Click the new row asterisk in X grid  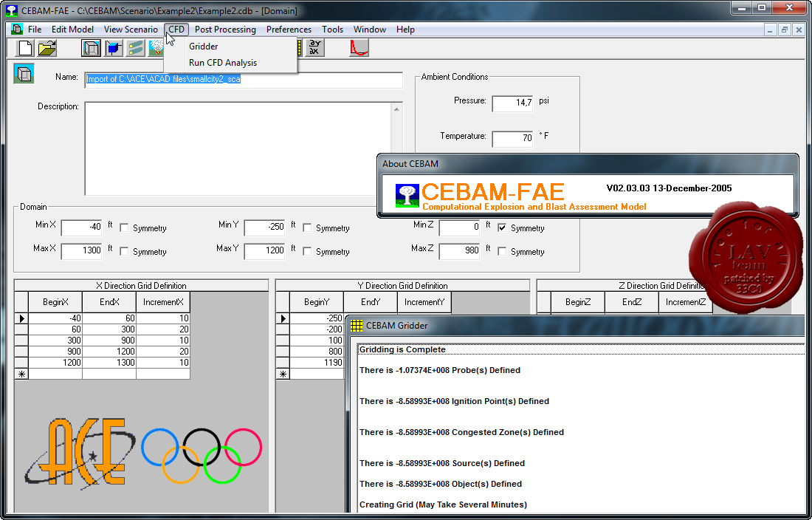pyautogui.click(x=21, y=374)
